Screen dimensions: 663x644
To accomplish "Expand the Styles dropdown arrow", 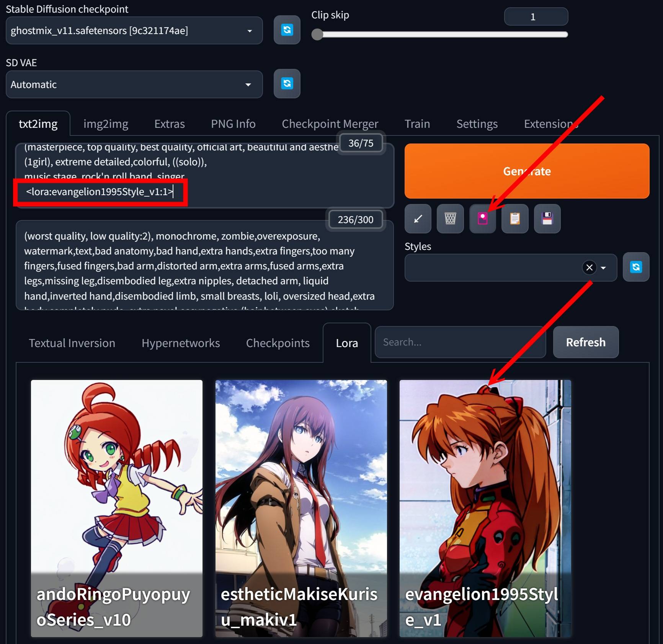I will click(x=604, y=268).
